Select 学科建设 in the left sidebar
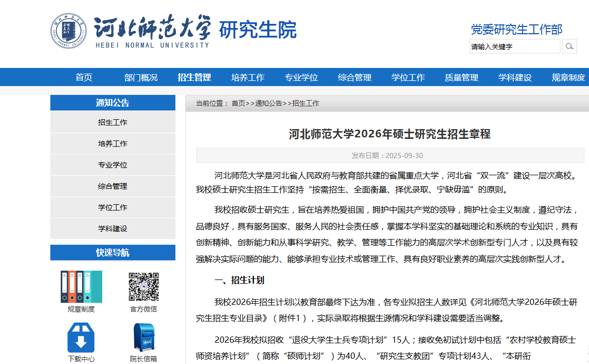 [113, 229]
